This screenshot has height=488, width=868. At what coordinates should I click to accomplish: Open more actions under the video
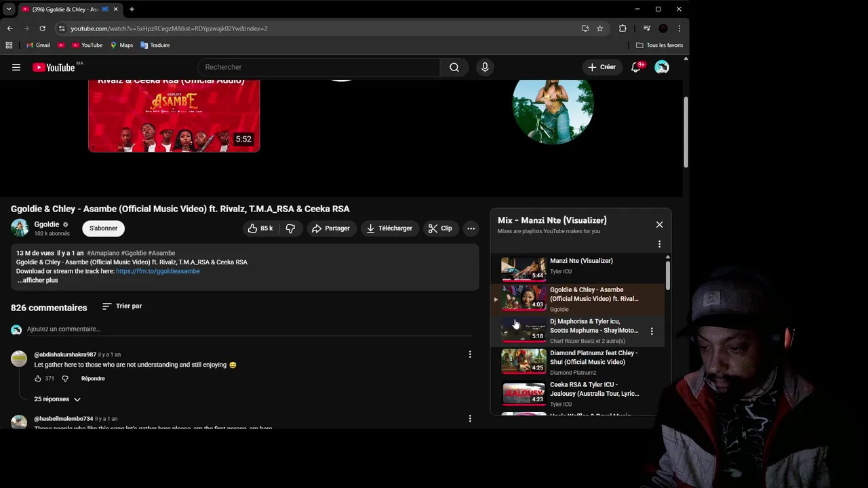(471, 228)
